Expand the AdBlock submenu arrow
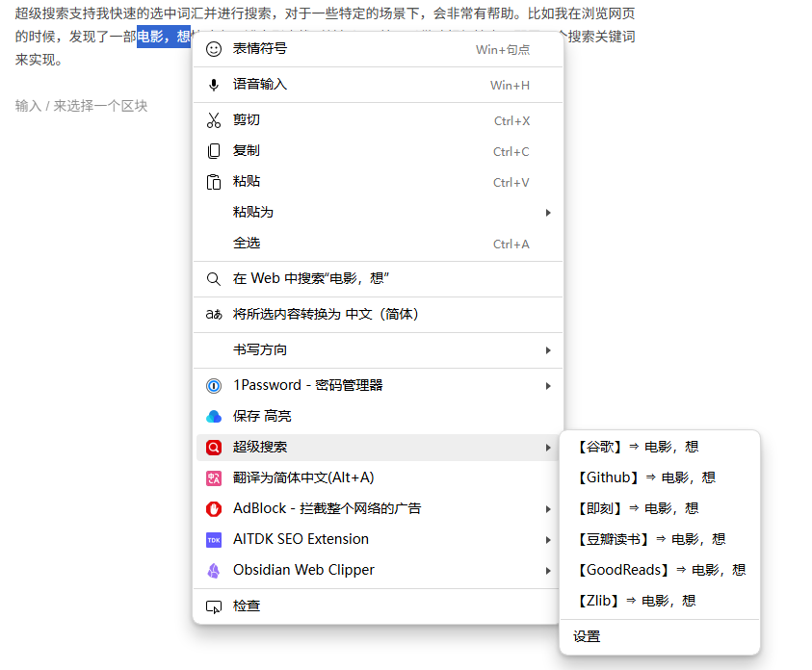 [548, 508]
